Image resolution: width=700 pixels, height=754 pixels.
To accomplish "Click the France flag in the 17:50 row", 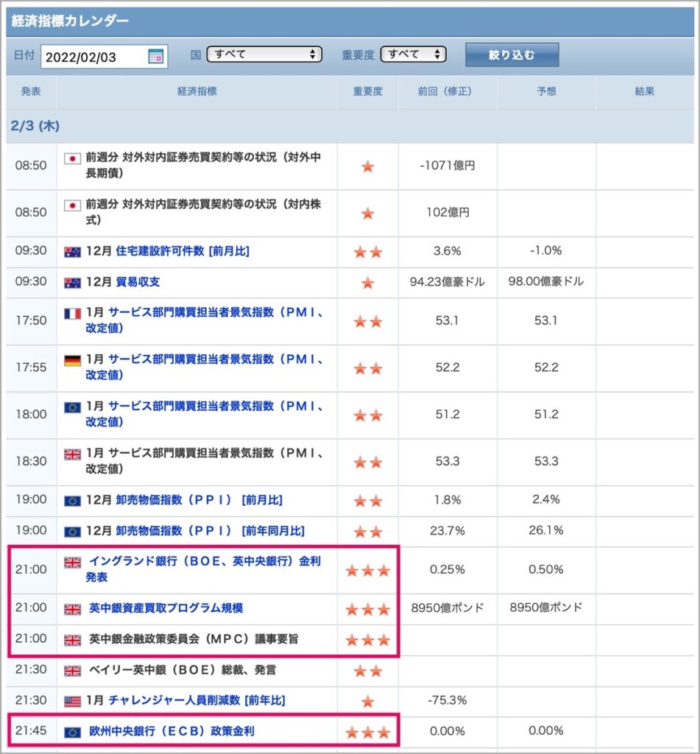I will coord(72,314).
